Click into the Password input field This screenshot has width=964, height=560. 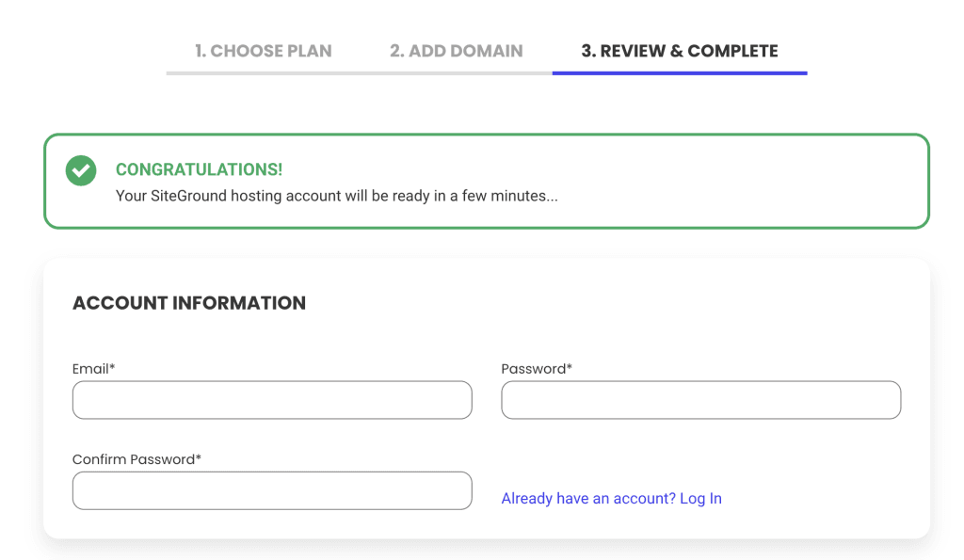tap(700, 400)
